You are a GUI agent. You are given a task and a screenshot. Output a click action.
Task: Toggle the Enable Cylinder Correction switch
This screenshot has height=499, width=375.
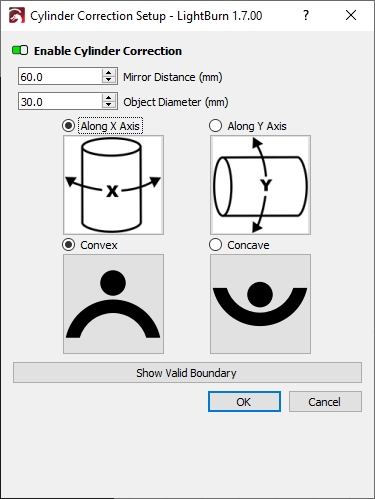20,51
